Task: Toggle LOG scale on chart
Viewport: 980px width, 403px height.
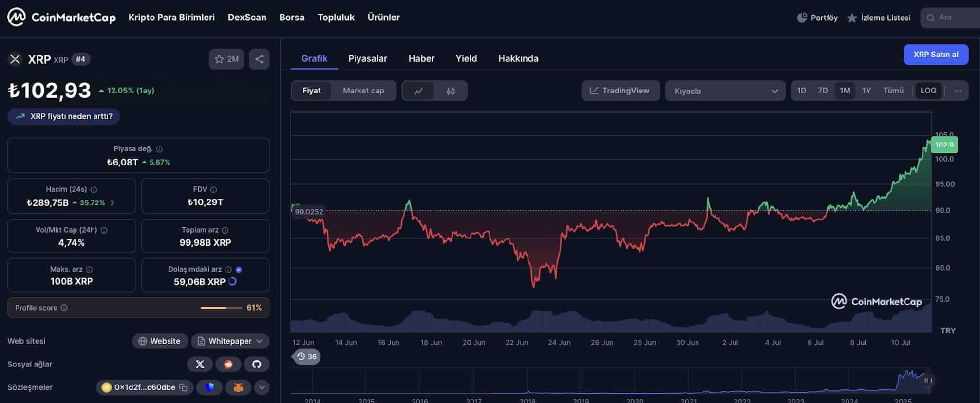Action: (928, 91)
